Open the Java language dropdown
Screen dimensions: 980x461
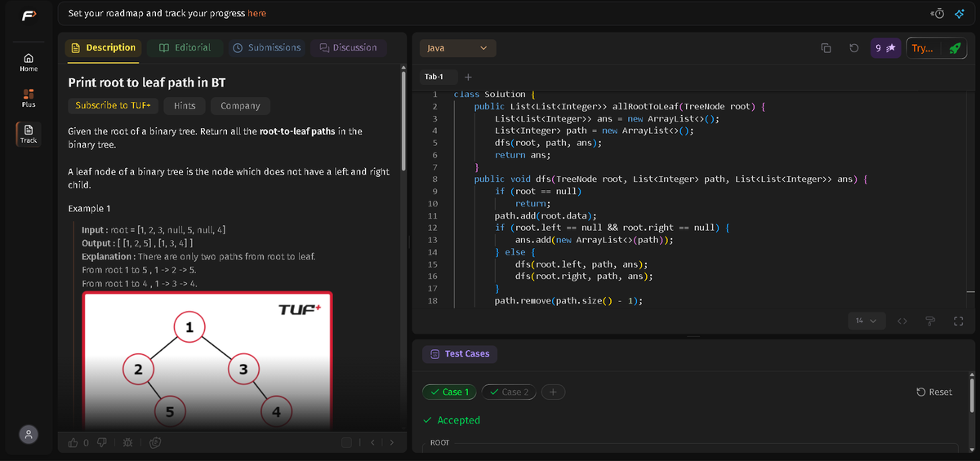458,48
